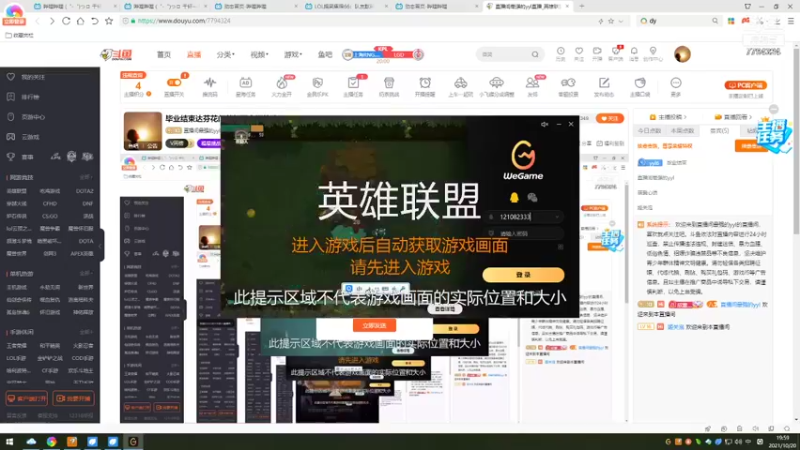Open the creator center location icon
The width and height of the screenshot is (800, 450).
(653, 53)
